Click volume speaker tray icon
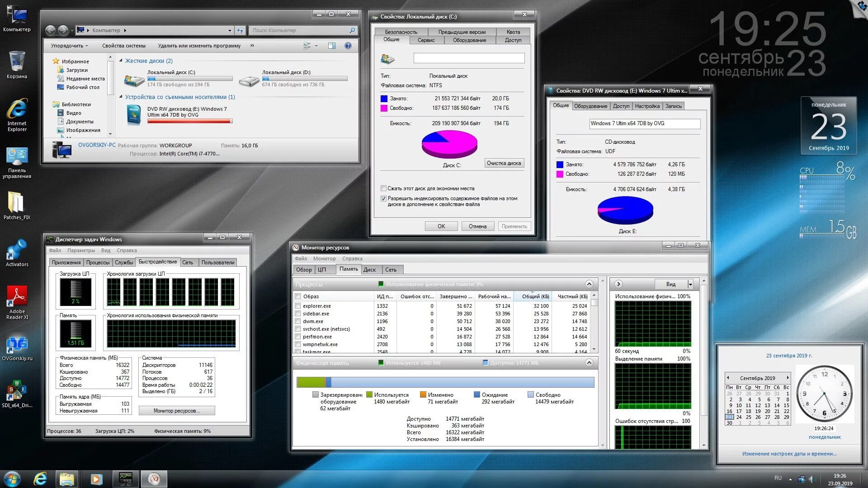Screen dimensions: 868x488 click(x=811, y=479)
